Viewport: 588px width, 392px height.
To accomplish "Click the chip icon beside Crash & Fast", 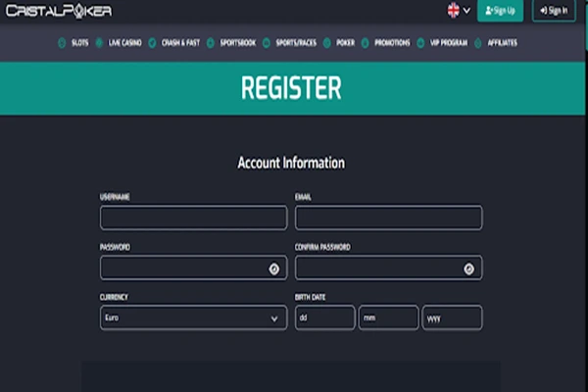I will [x=152, y=43].
